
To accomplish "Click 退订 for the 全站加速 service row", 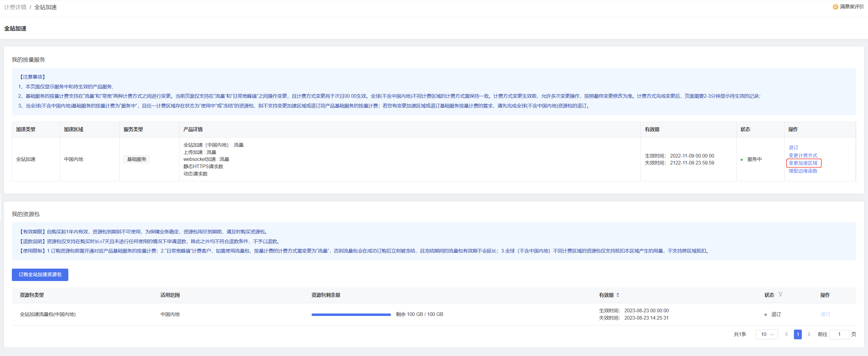I will click(793, 147).
